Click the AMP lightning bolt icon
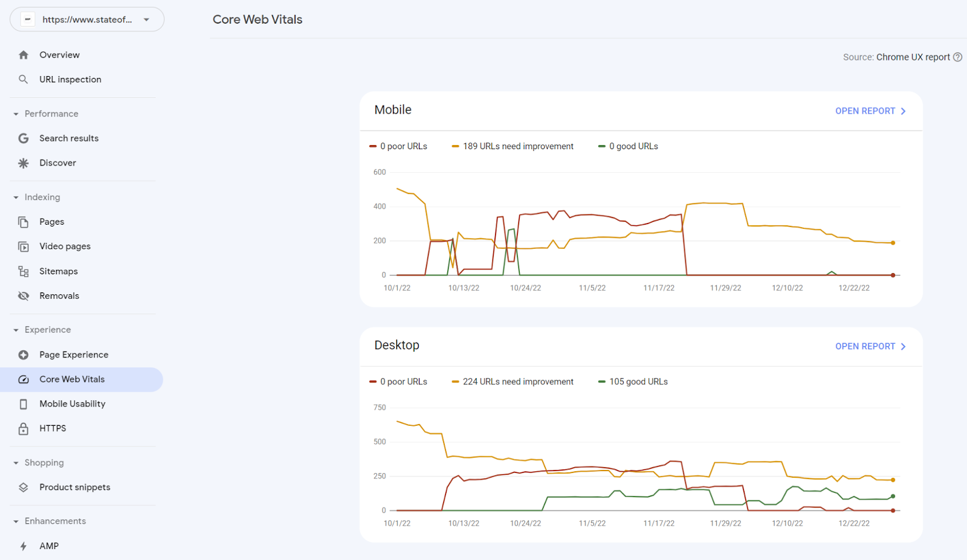 coord(24,546)
